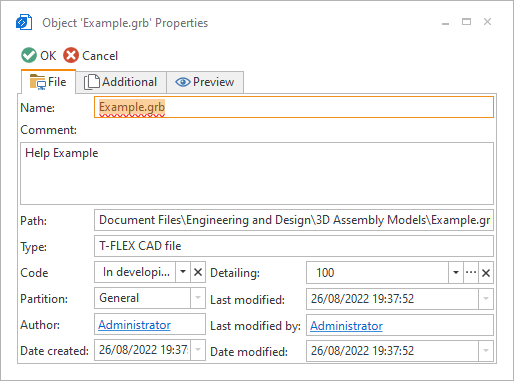Clear the Detailing value with its X icon
Image resolution: width=514 pixels, height=381 pixels.
click(x=486, y=273)
